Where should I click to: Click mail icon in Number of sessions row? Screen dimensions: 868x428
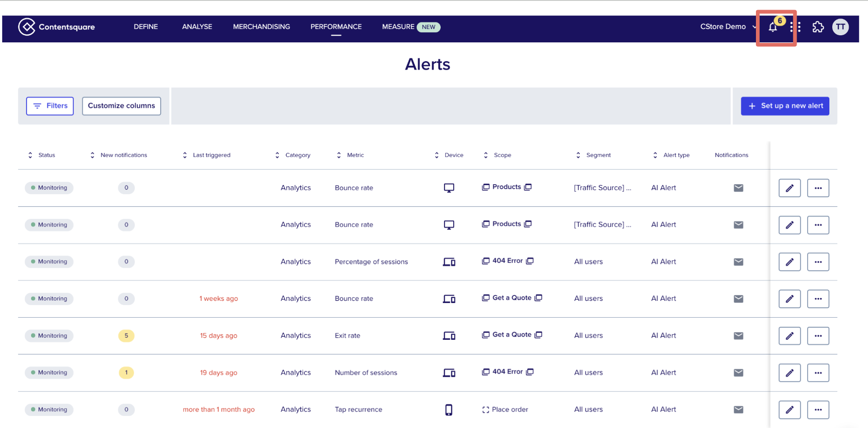point(739,373)
